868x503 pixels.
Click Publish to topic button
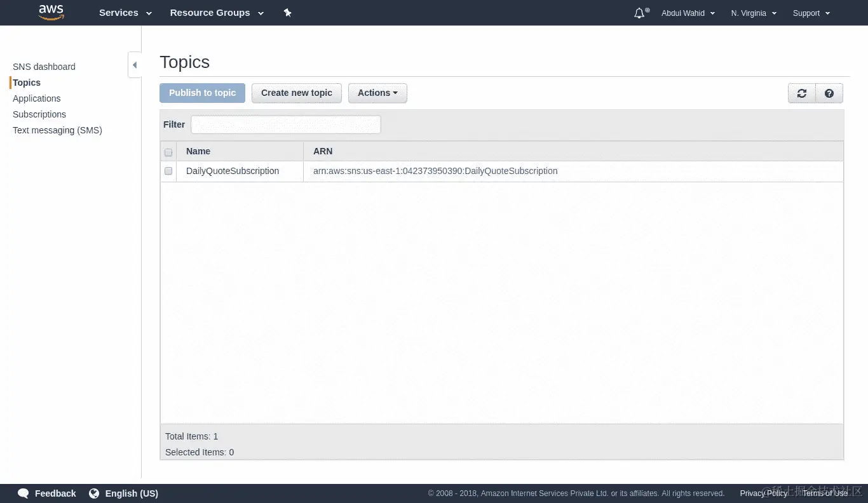pos(202,93)
